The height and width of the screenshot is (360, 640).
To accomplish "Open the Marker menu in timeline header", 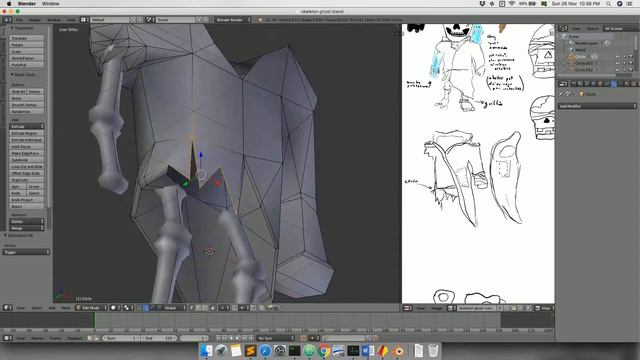I will pos(37,338).
